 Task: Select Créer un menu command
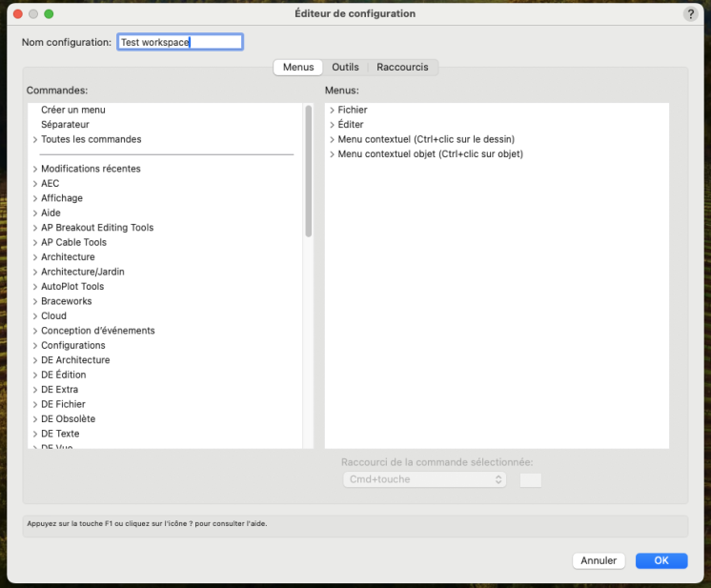pyautogui.click(x=73, y=111)
